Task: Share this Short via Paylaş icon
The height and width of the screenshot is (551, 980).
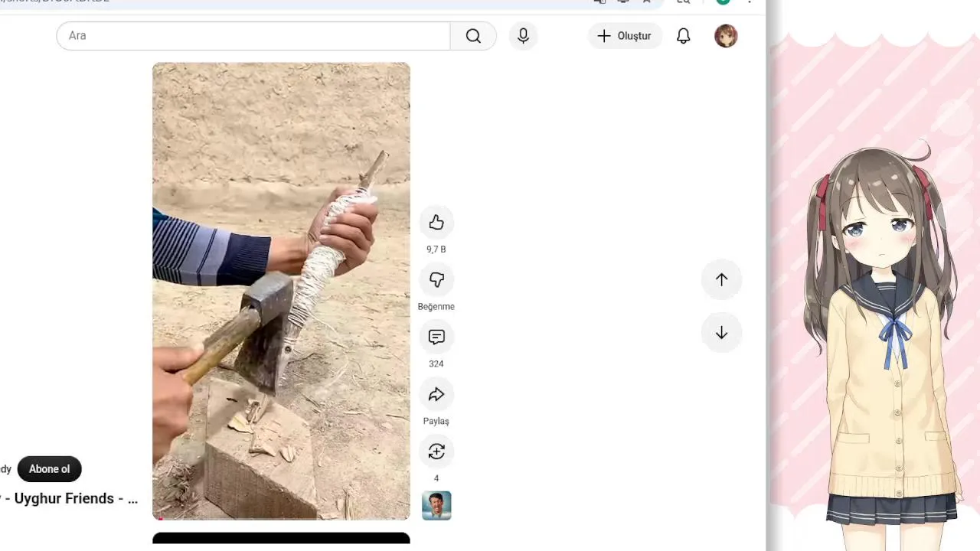Action: [436, 394]
